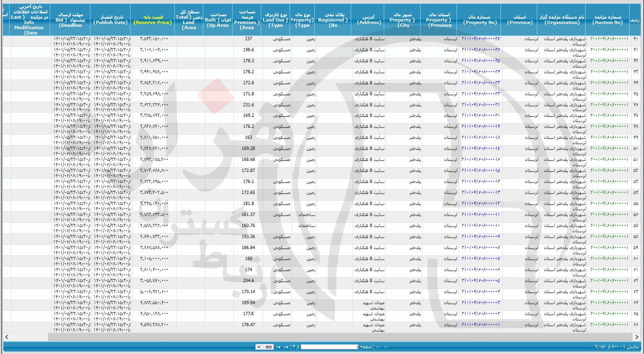Screen dimensions: 644x354
Task: Click the greyed-out first page pager icon
Action: tap(386, 347)
